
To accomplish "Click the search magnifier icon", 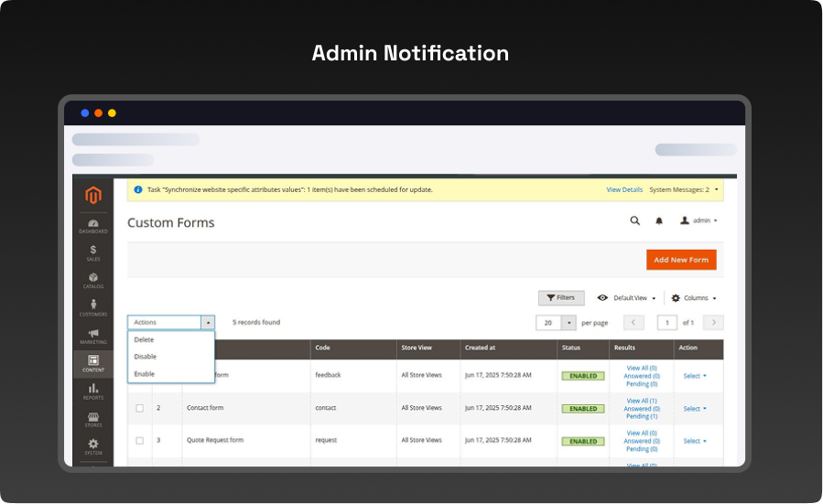I will point(634,220).
